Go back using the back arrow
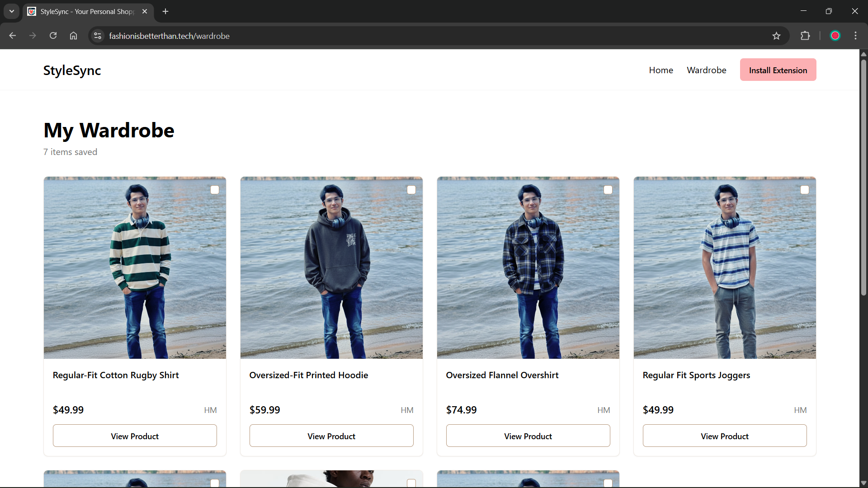The image size is (868, 488). (x=12, y=36)
